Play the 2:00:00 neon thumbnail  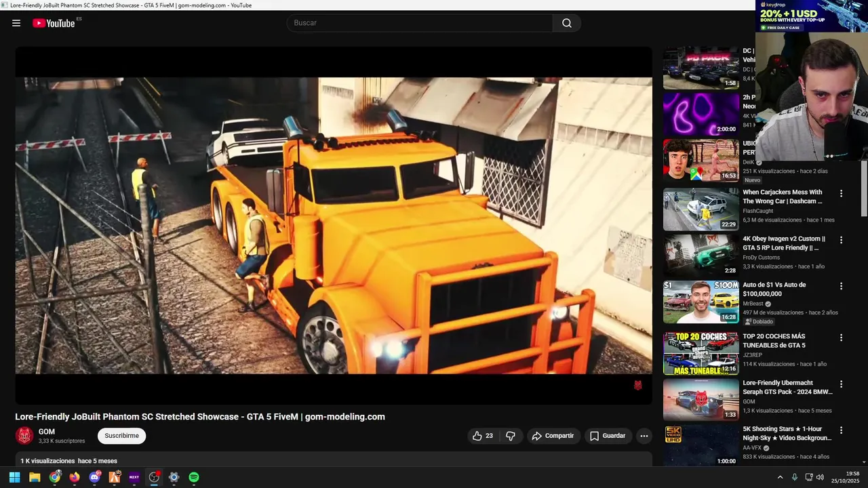tap(701, 114)
